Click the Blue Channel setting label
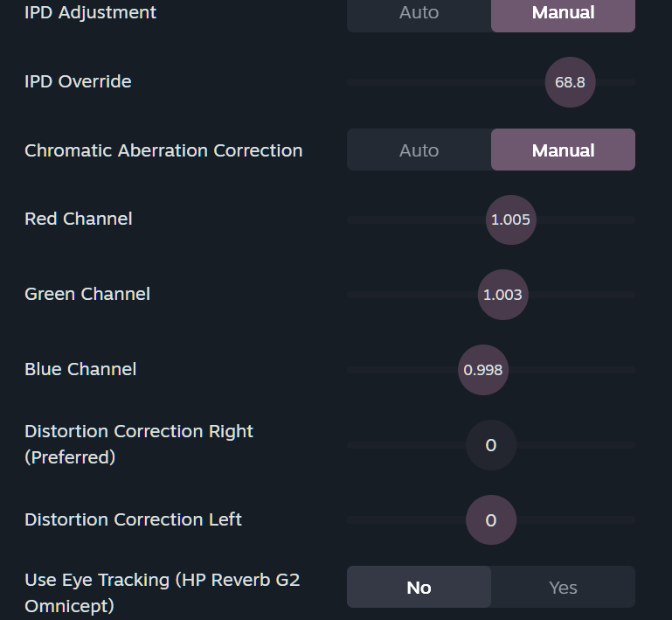The image size is (672, 620). tap(80, 369)
